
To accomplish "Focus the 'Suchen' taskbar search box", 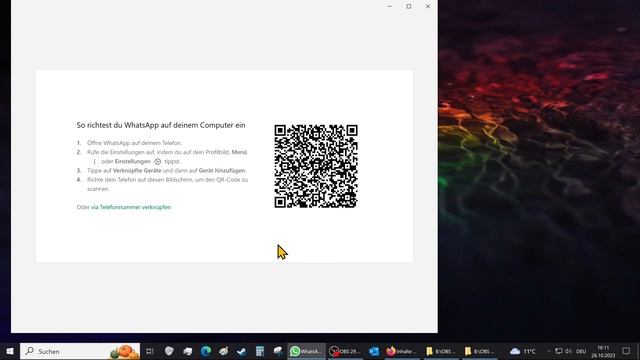I will point(80,351).
